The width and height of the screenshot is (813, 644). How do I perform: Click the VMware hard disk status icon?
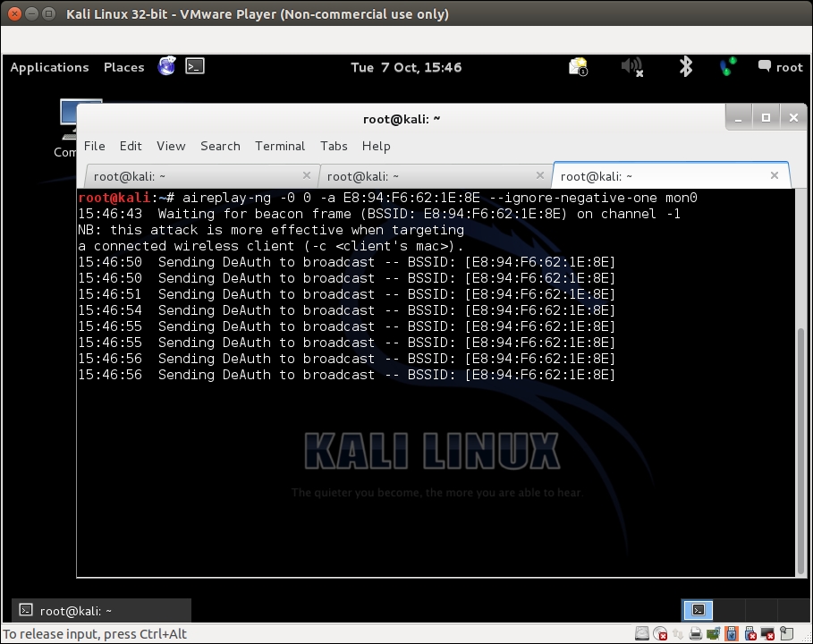642,633
